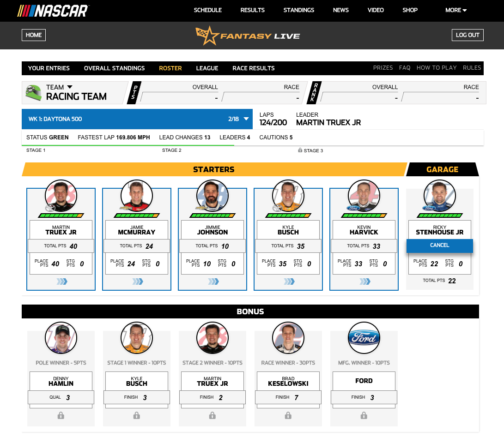Click the green helmet team avatar

33,92
